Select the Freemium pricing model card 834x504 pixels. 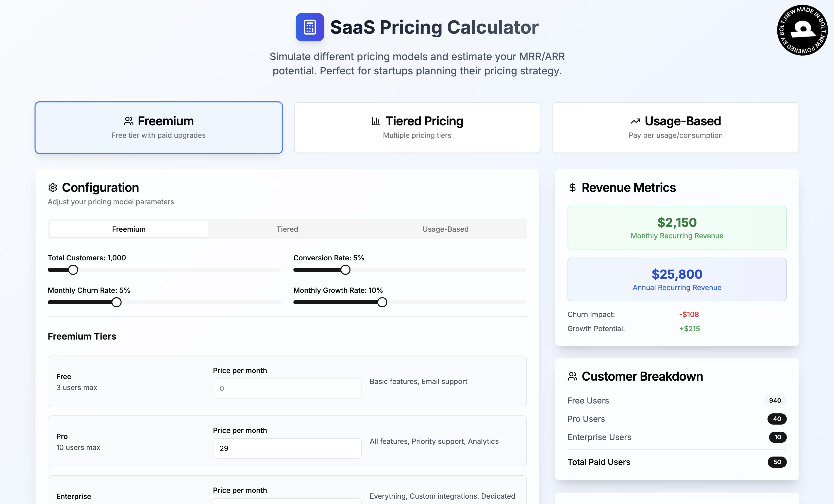(x=158, y=128)
